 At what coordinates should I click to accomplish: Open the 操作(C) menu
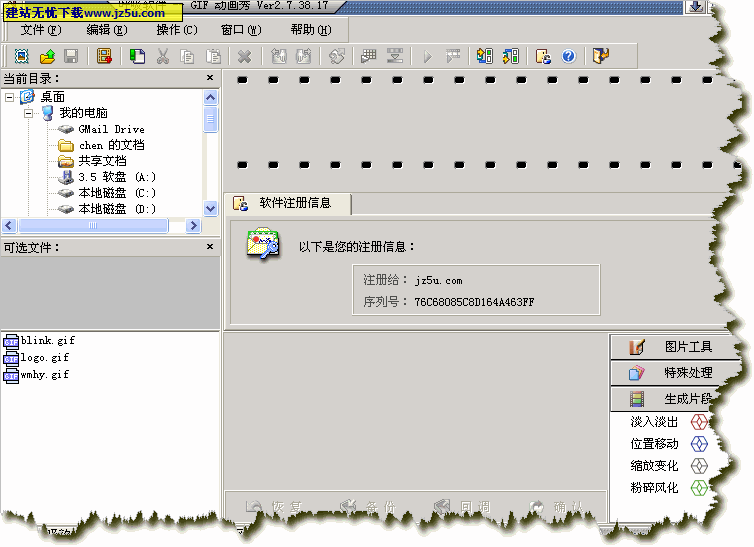pyautogui.click(x=177, y=30)
